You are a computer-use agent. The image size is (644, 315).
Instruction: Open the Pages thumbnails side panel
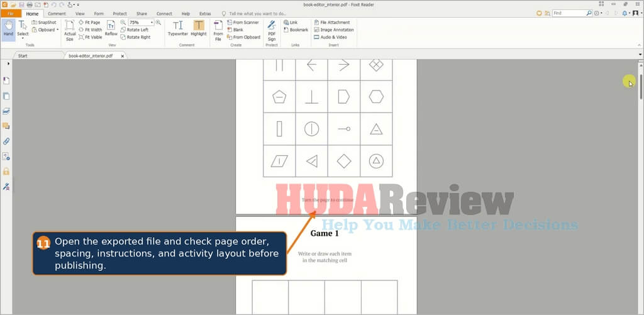6,96
